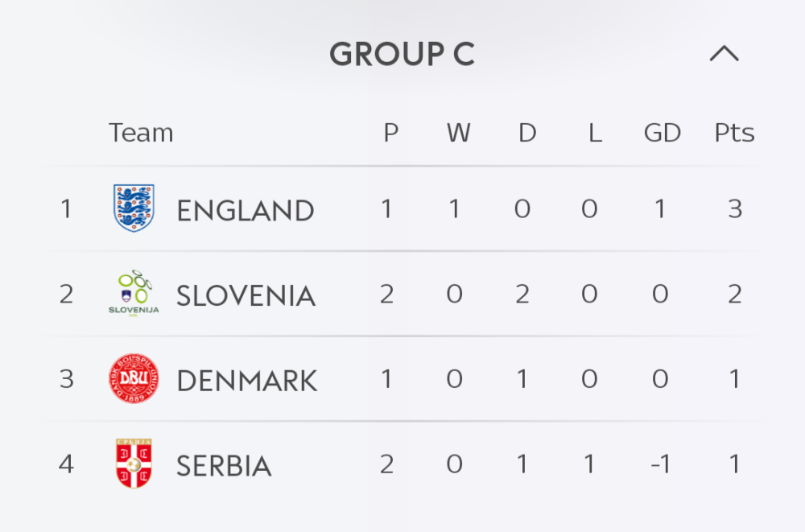The image size is (805, 532).
Task: Click the P played column header
Action: (x=390, y=133)
